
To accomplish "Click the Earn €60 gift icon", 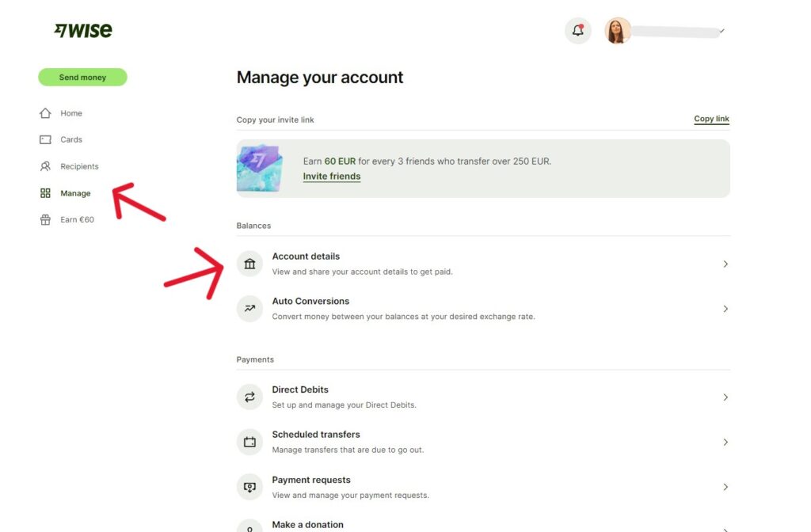I will pyautogui.click(x=46, y=219).
